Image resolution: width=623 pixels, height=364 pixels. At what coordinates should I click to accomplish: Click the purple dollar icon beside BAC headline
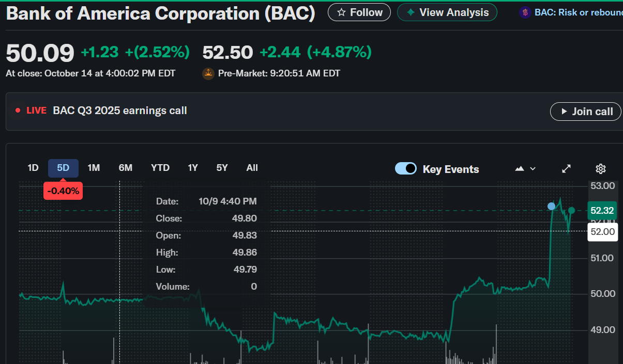click(525, 12)
